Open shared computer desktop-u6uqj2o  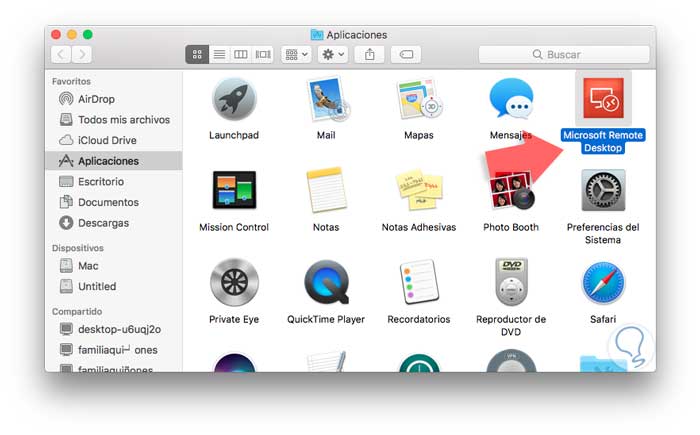pos(114,329)
